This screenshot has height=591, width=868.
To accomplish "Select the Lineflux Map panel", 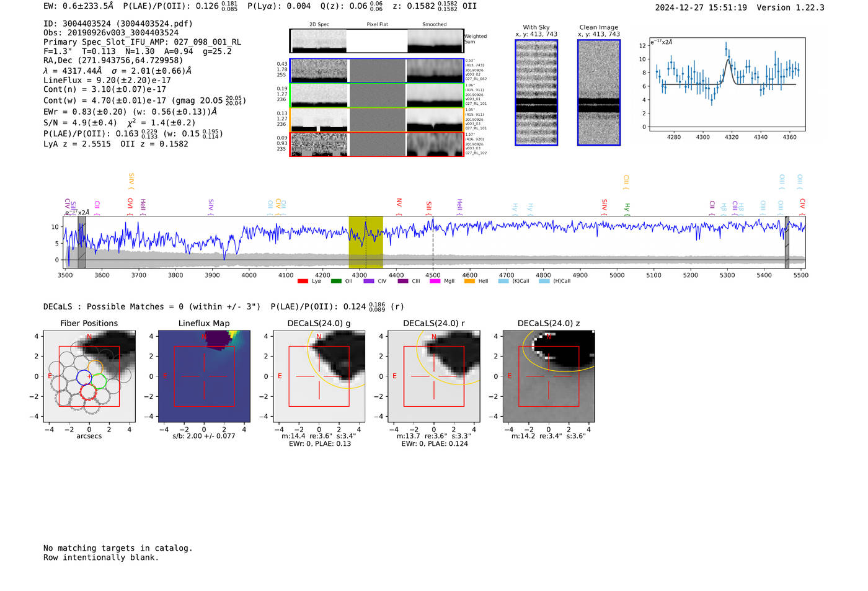I will tap(204, 376).
